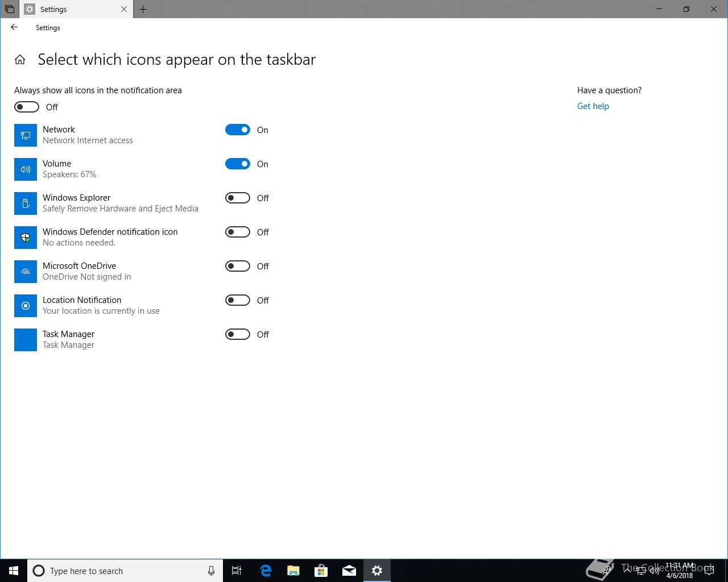Show hidden icons chevron in system tray
The image size is (728, 582).
point(627,571)
